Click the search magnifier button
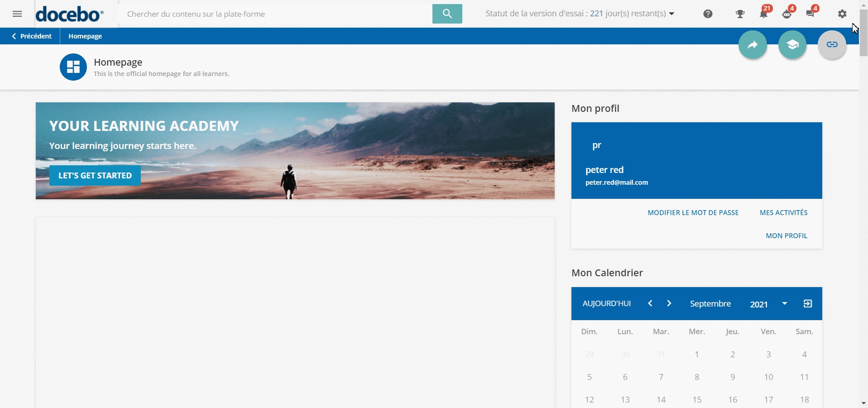Viewport: 868px width, 408px height. (x=447, y=14)
